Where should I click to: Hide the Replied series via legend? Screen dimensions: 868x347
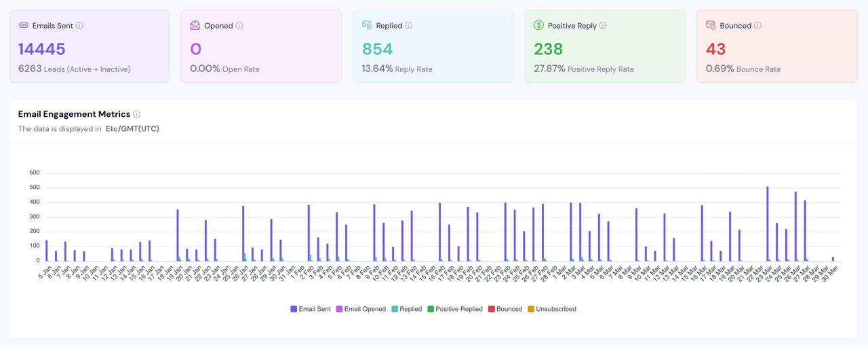(x=407, y=309)
